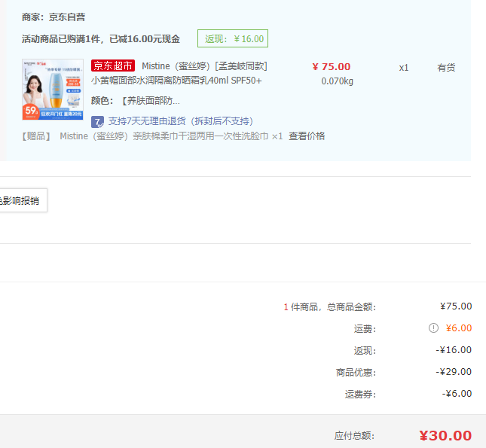Click the weight 0.070kg text

(x=337, y=81)
